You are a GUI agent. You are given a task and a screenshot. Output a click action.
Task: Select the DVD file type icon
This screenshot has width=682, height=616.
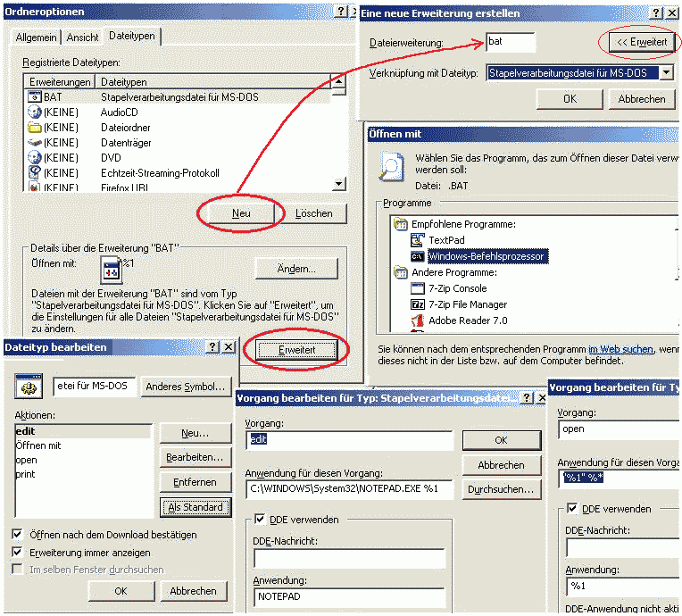coord(35,158)
